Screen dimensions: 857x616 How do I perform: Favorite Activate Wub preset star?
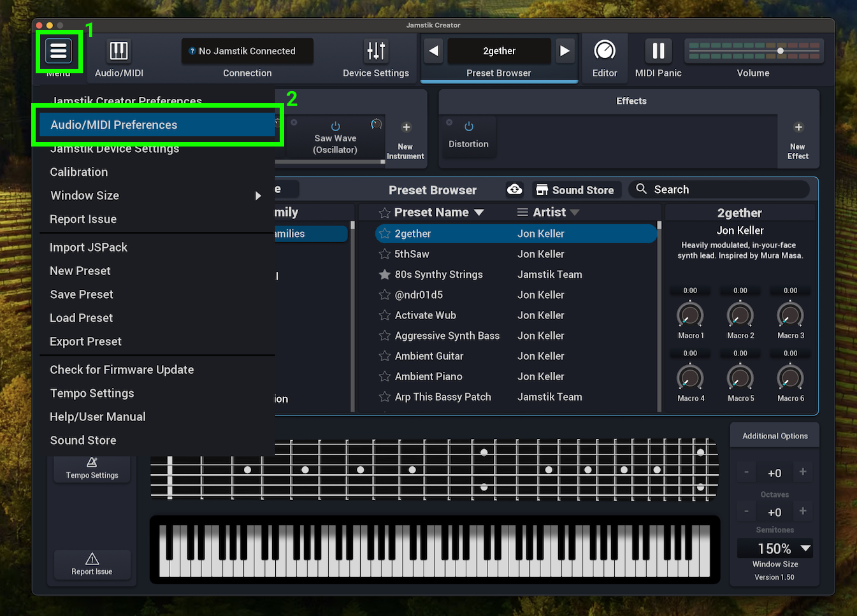click(x=385, y=315)
